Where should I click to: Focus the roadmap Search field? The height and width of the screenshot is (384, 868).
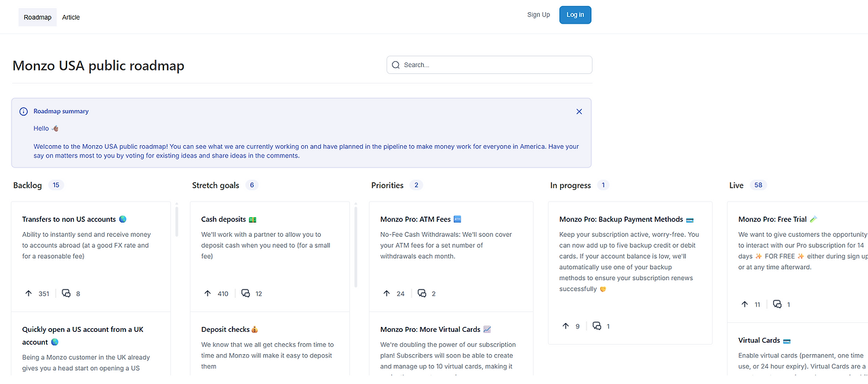[x=495, y=65]
